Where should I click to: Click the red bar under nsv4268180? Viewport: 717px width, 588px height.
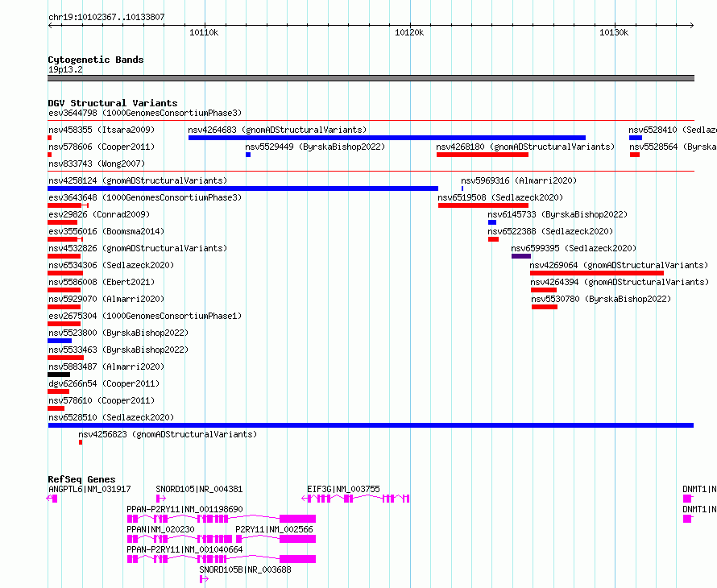click(483, 155)
